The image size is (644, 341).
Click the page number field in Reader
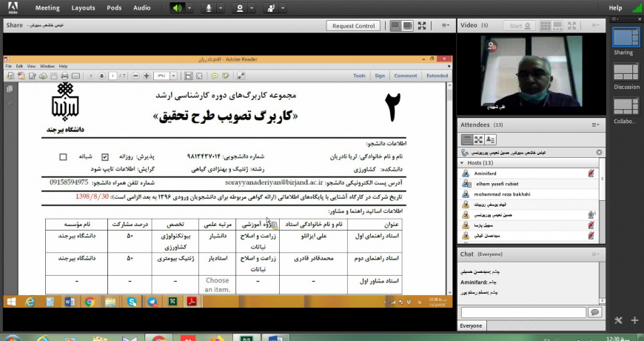pyautogui.click(x=113, y=76)
